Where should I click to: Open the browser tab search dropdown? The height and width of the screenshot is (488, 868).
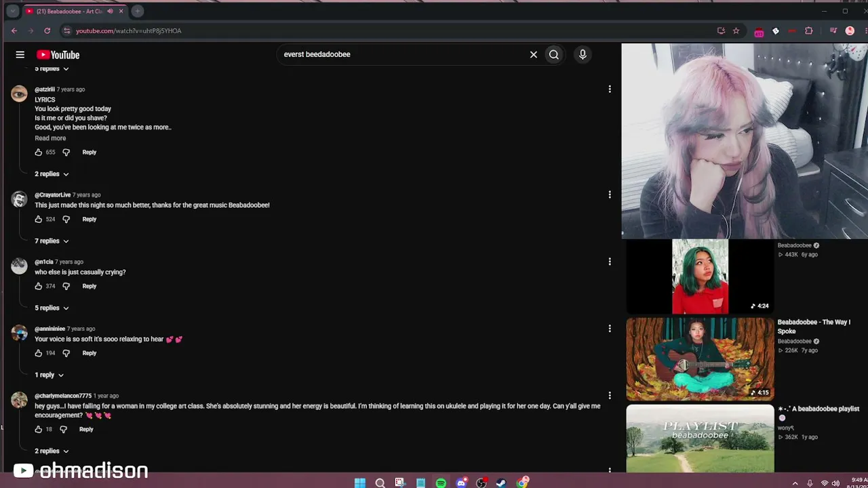12,11
